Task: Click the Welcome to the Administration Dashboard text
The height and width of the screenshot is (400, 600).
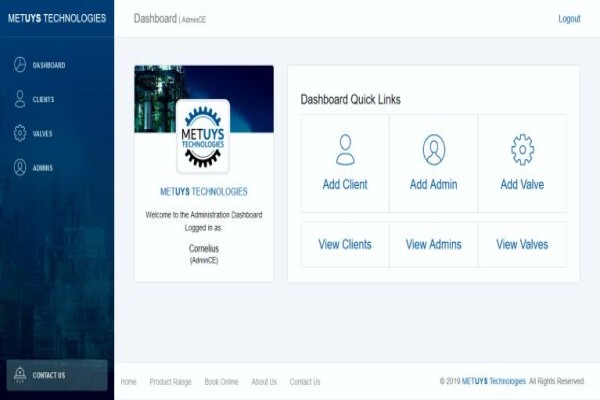Action: point(204,215)
